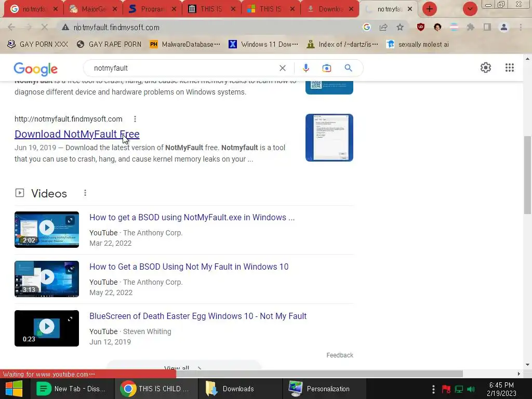This screenshot has width=532, height=399.
Task: Show hidden system tray icons
Action: tap(433, 389)
